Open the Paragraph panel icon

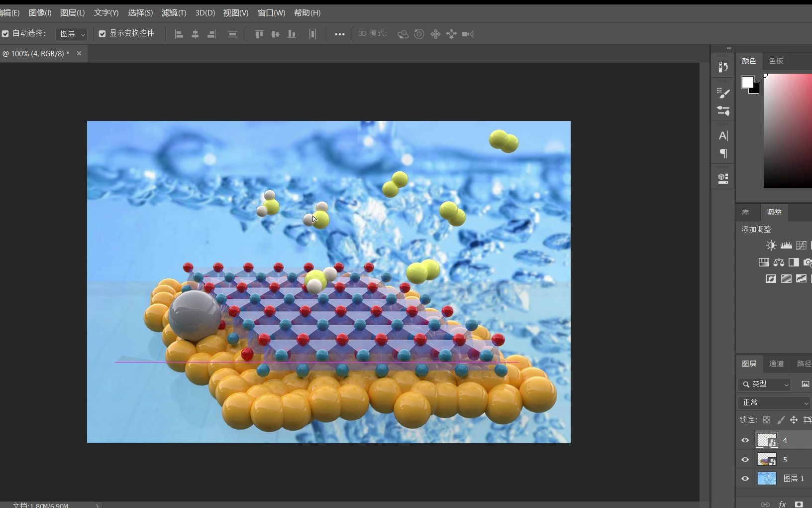[723, 153]
